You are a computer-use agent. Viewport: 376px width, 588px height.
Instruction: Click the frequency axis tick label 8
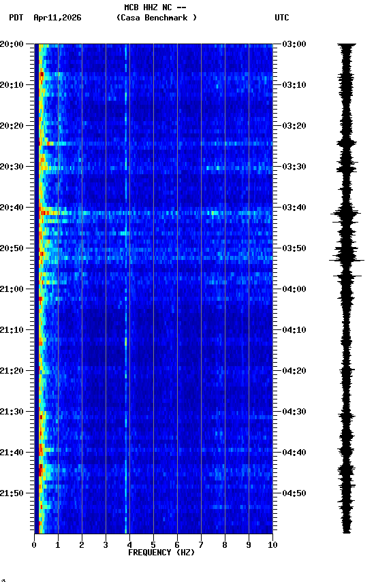coord(225,545)
